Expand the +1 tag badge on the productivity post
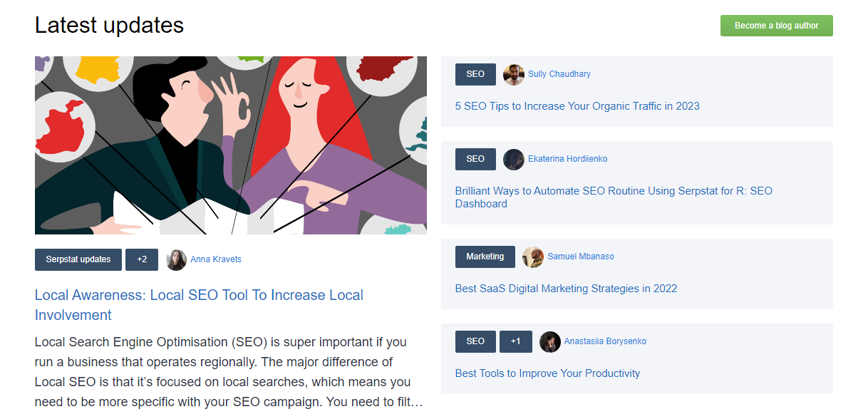 click(516, 341)
